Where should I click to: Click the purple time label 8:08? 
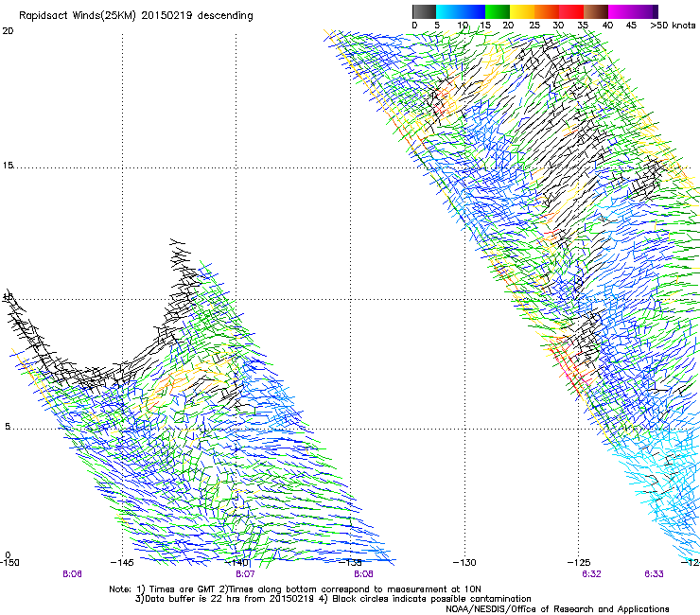[x=363, y=574]
